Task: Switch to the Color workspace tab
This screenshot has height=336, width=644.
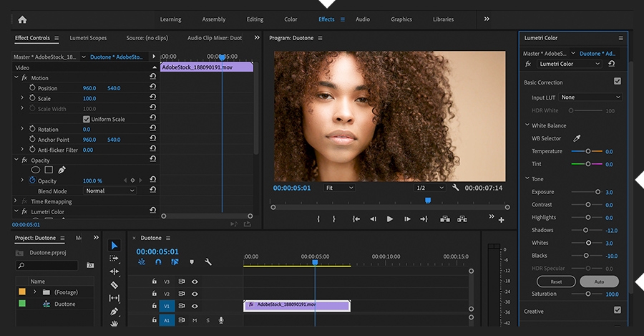Action: coord(291,19)
